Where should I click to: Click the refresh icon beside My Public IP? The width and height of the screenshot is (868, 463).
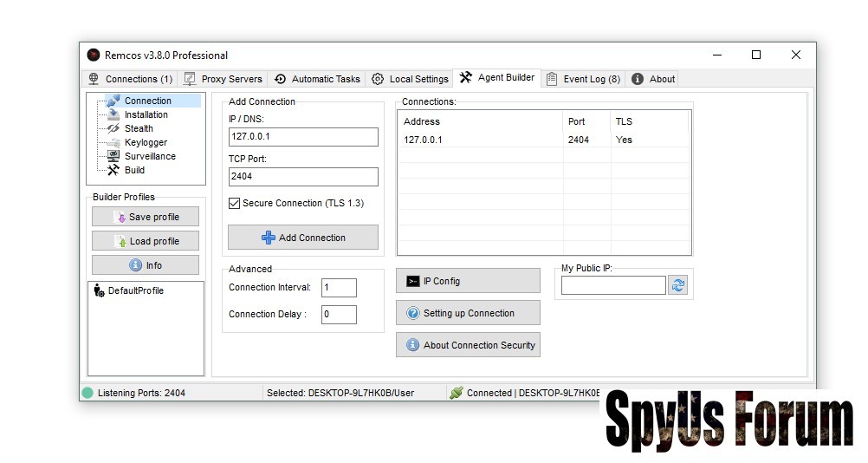click(677, 285)
